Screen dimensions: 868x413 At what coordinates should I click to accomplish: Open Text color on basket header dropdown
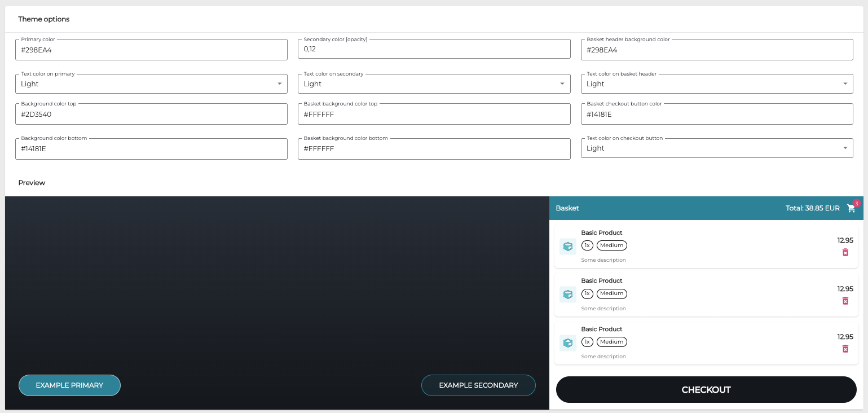pyautogui.click(x=717, y=84)
